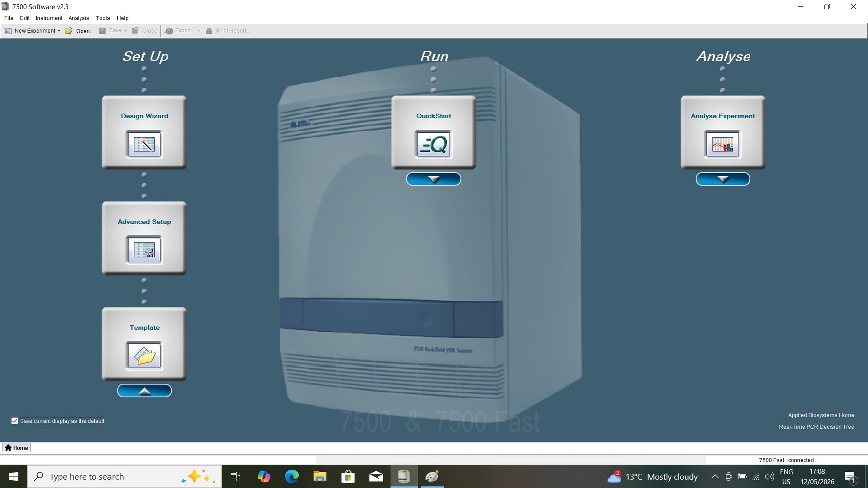
Task: Open the Template setup option
Action: [144, 344]
